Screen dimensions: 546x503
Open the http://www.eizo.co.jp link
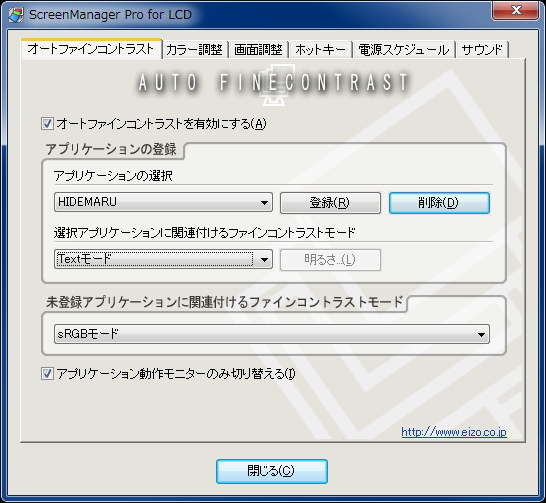click(454, 432)
